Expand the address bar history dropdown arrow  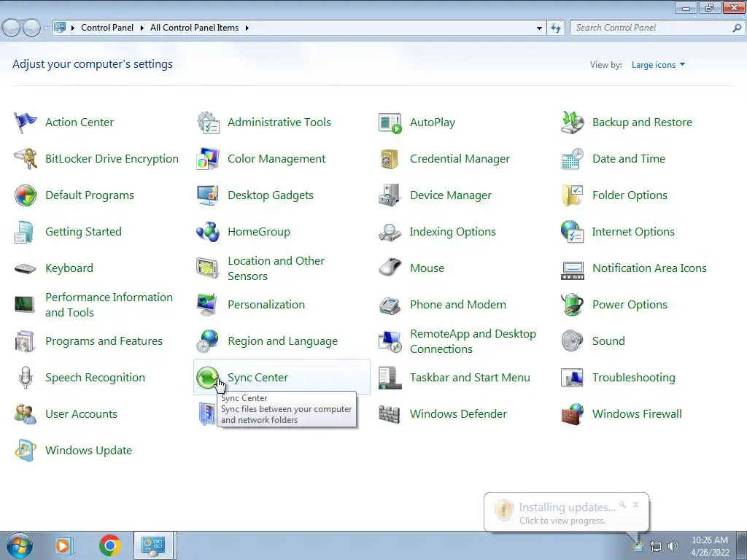pyautogui.click(x=539, y=28)
